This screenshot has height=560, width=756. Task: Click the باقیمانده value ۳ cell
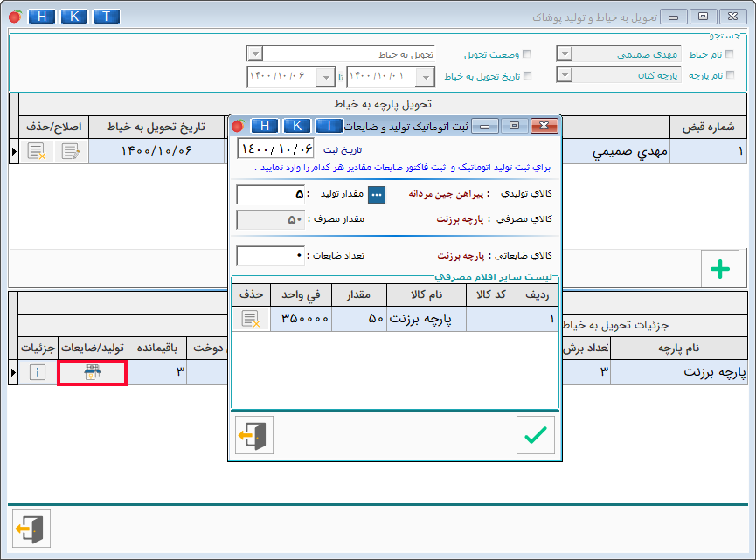click(157, 372)
